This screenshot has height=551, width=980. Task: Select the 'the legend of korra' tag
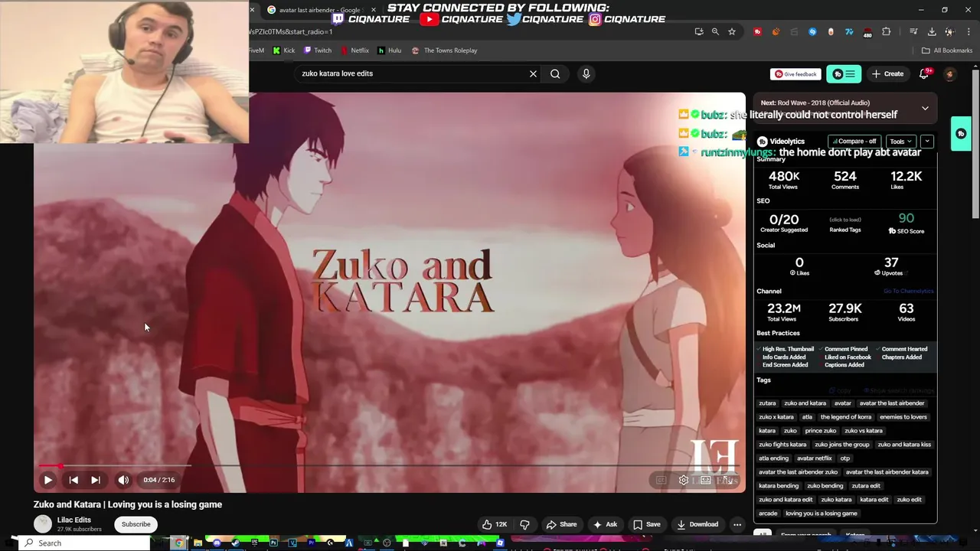(x=846, y=417)
